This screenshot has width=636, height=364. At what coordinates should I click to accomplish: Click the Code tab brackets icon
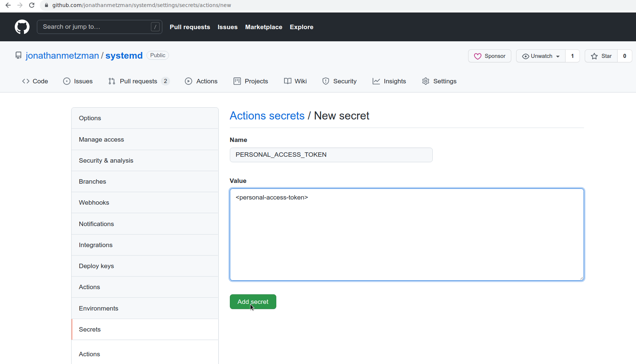pos(26,81)
